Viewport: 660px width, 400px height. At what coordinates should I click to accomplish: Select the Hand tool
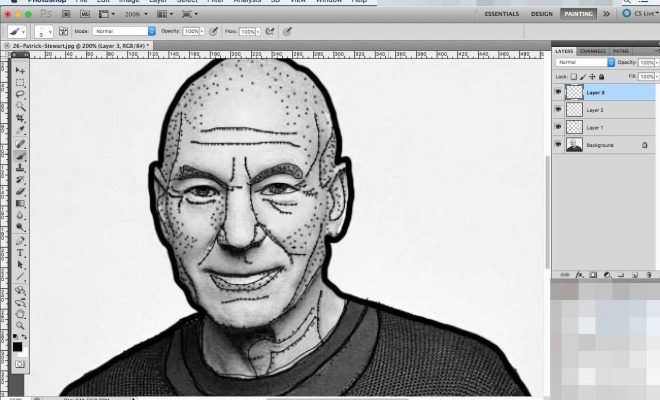[20, 314]
